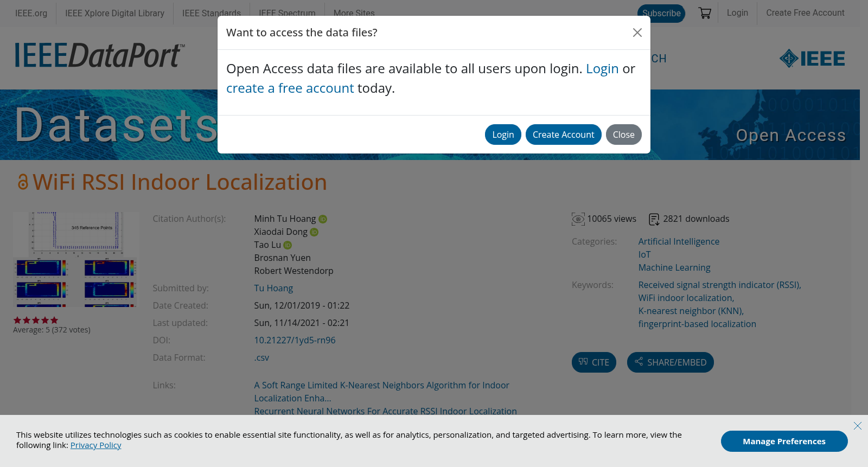The image size is (868, 467).
Task: Click the '10065 views' text
Action: [611, 219]
